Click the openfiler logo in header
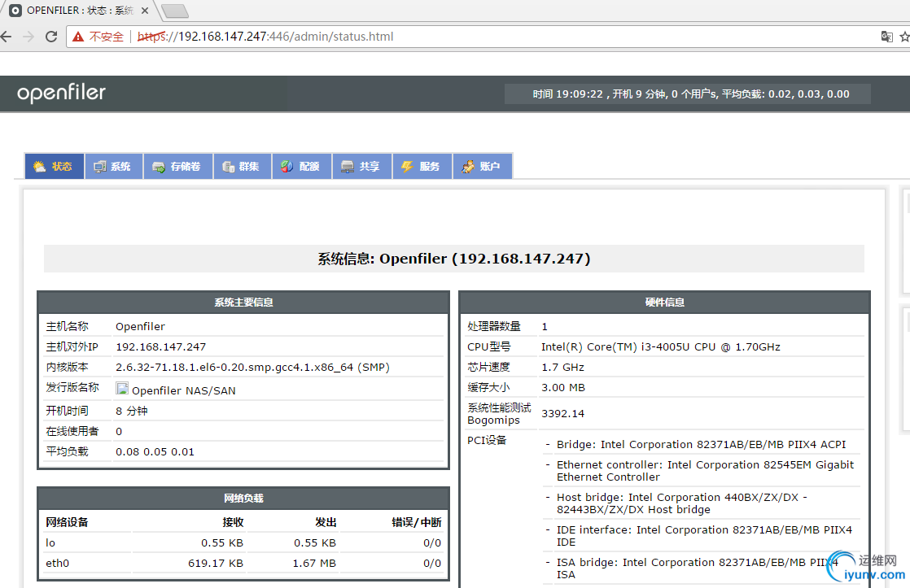 click(62, 93)
